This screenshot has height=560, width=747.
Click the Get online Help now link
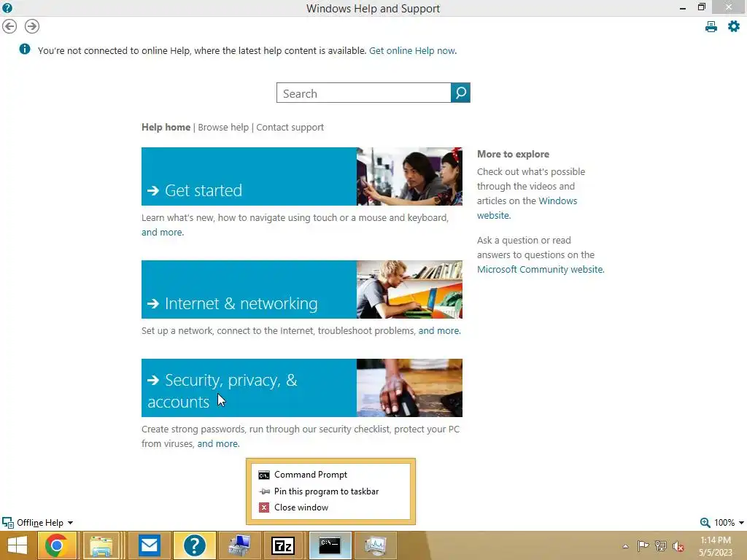413,50
